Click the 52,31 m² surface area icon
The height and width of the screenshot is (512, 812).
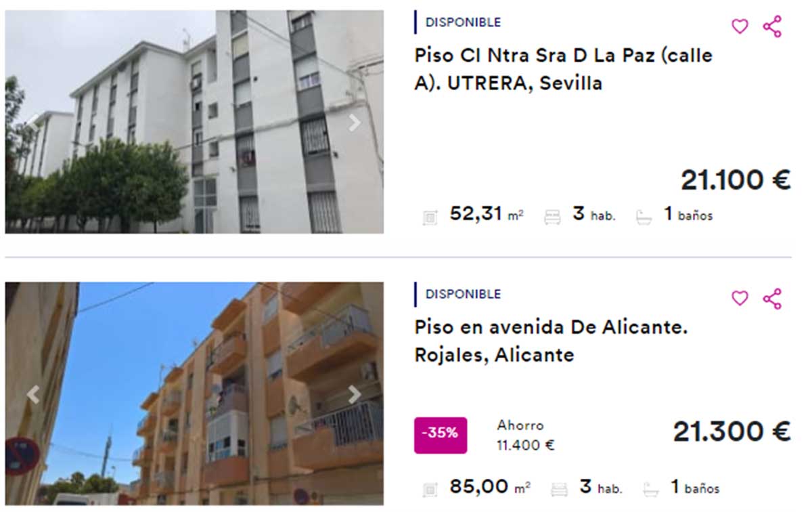(x=430, y=217)
